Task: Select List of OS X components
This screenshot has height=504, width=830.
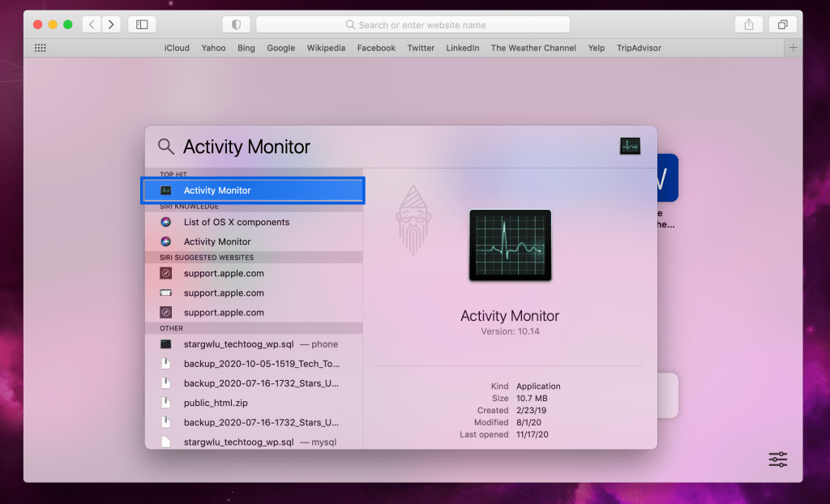Action: click(254, 222)
